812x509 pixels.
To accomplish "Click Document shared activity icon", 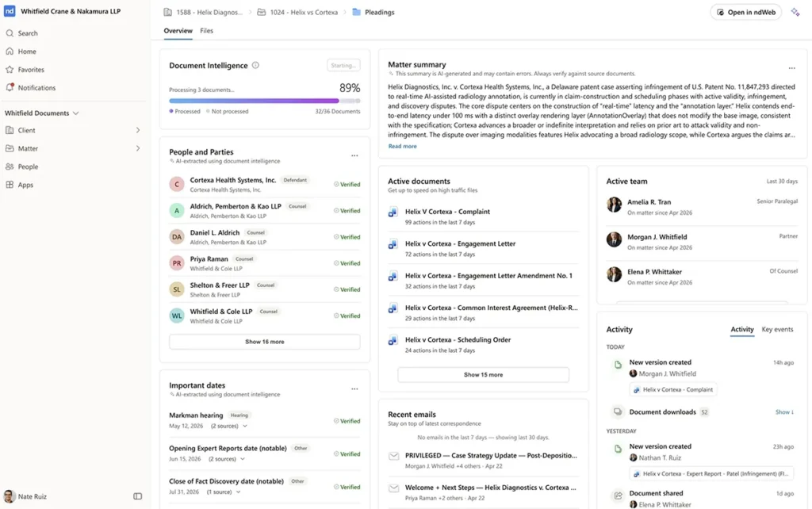I will (618, 496).
